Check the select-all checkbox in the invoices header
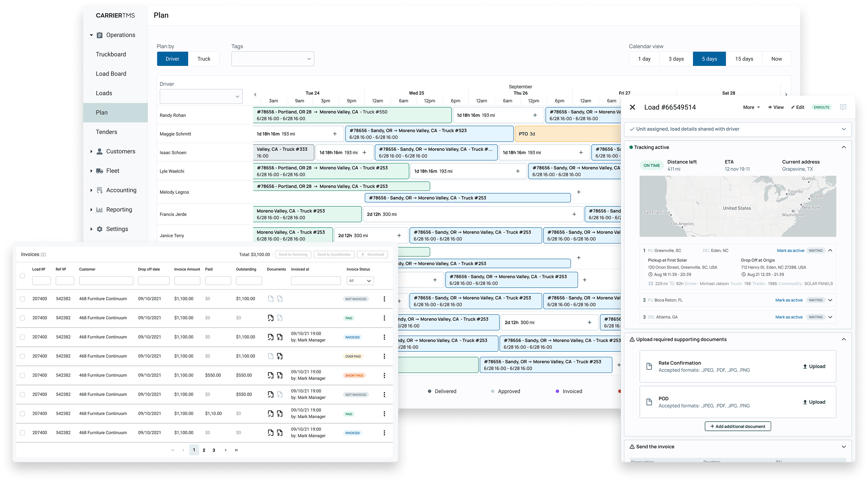Viewport: 868px width, 482px height. 22,276
